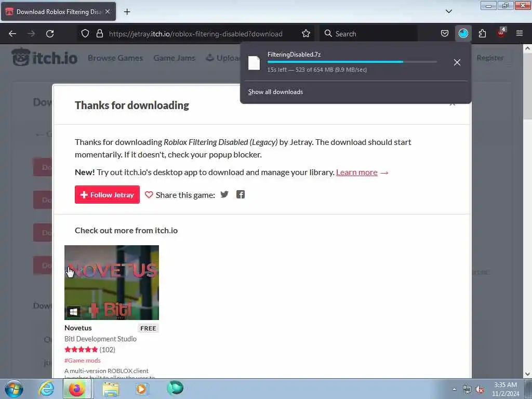Share the game on Facebook
The image size is (532, 399).
pyautogui.click(x=240, y=194)
